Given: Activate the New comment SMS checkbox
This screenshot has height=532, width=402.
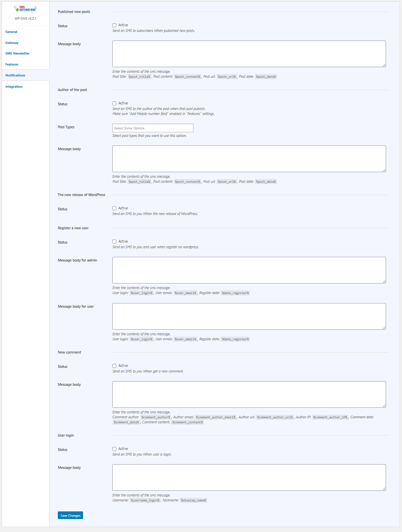Looking at the screenshot, I should pyautogui.click(x=114, y=366).
